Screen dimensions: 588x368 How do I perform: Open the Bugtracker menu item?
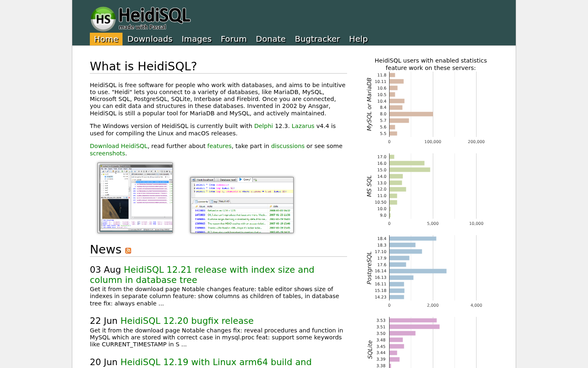click(317, 39)
